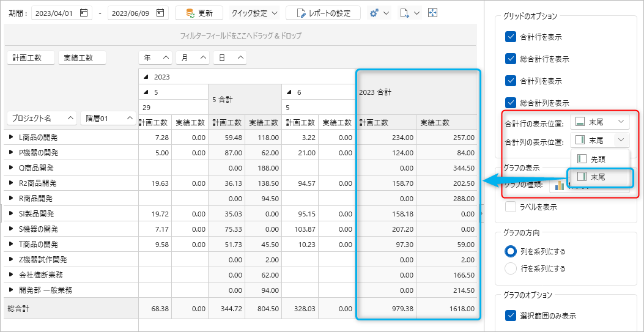Choose 先頭 in the position dropdown list
This screenshot has width=644, height=332.
[x=599, y=158]
